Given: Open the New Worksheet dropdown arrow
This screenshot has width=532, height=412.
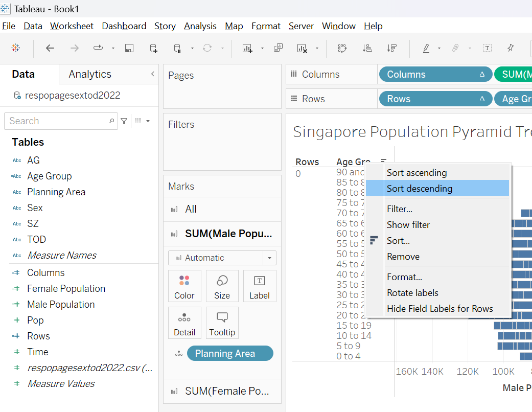Looking at the screenshot, I should coord(262,49).
